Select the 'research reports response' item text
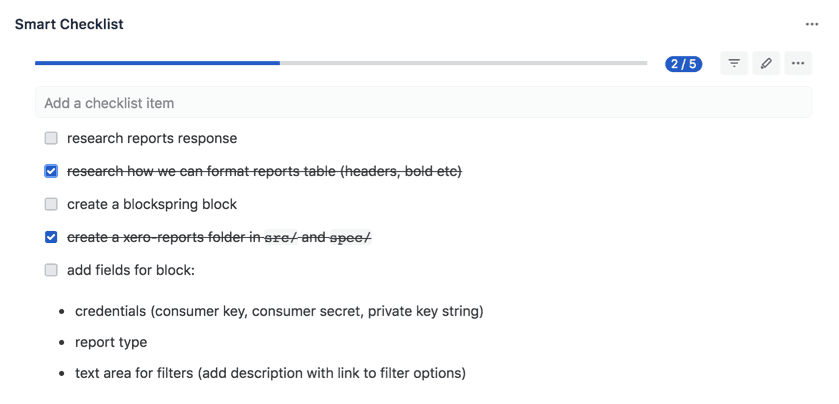The width and height of the screenshot is (839, 404). [152, 139]
